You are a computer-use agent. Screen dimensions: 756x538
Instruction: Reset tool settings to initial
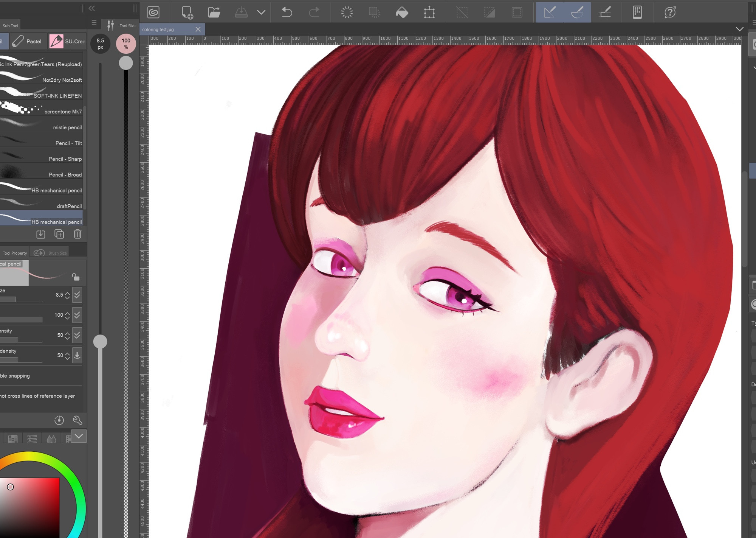coord(59,420)
